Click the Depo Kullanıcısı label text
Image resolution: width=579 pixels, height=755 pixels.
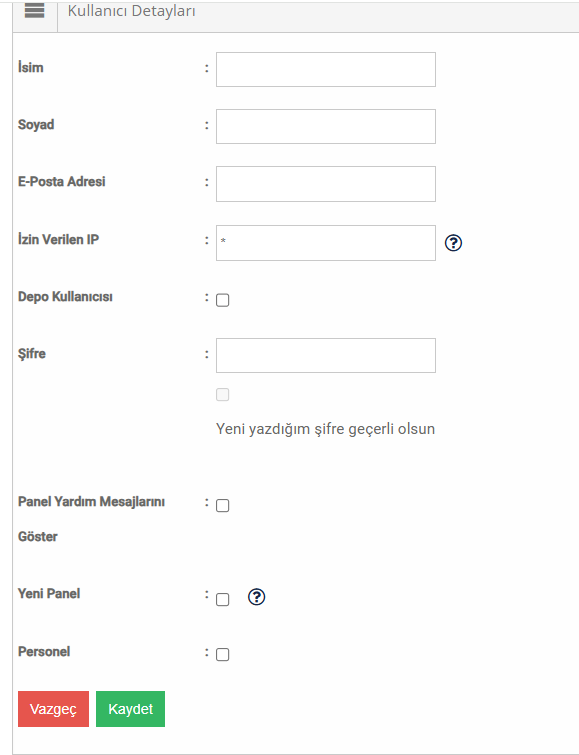click(65, 297)
